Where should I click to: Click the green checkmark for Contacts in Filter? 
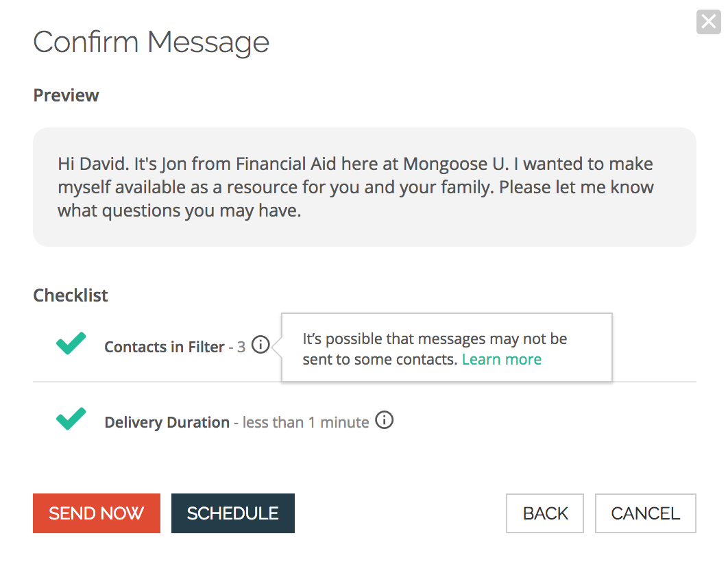click(71, 343)
